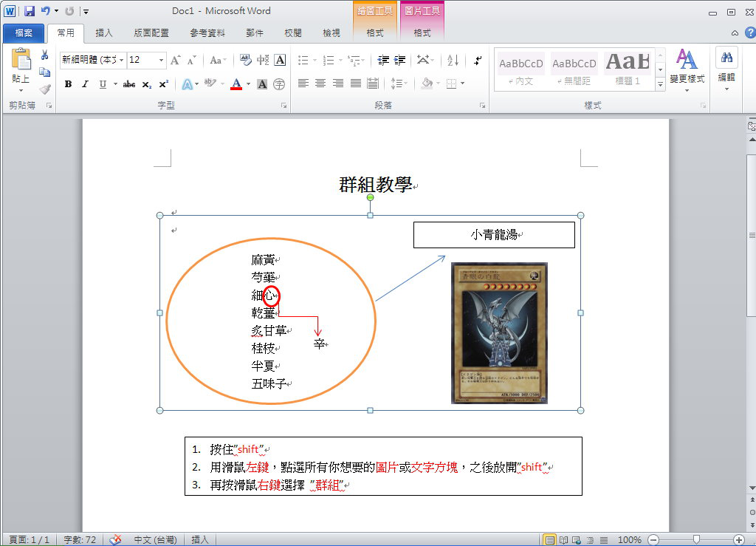Click the Grow Font icon

click(176, 61)
